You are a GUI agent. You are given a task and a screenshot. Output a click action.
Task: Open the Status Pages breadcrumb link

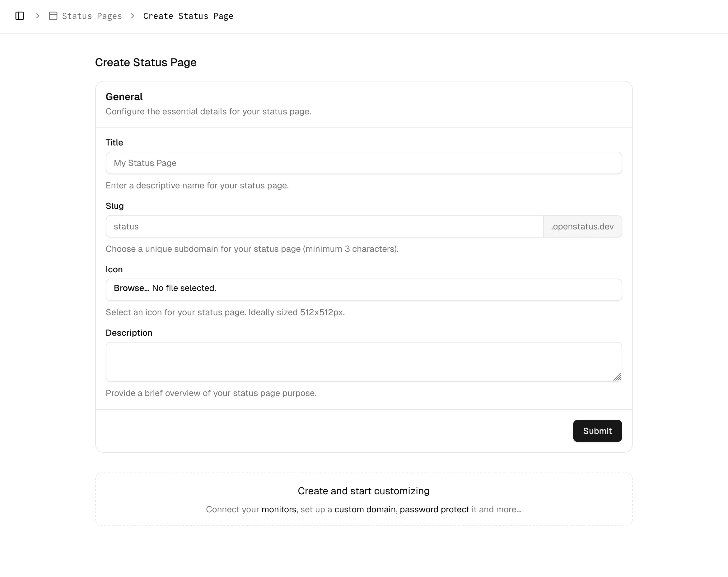click(x=92, y=16)
